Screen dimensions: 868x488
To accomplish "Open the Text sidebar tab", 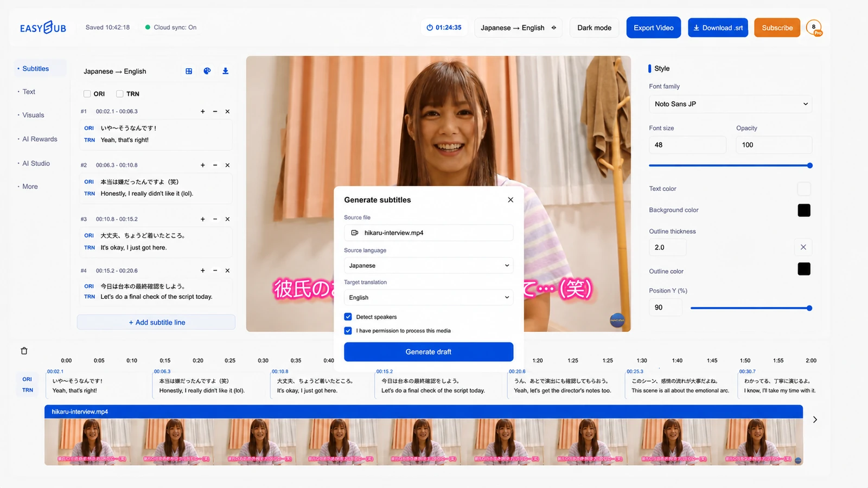I will (29, 92).
